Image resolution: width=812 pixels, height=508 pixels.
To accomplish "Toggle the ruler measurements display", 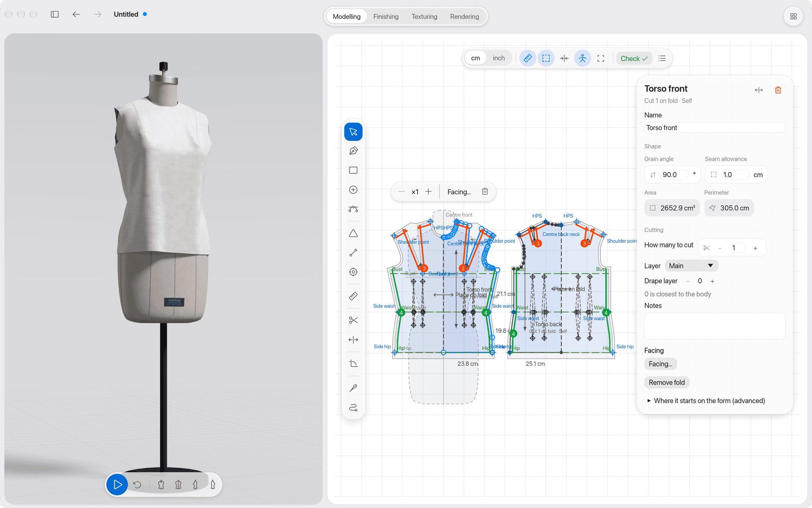I will tap(528, 59).
